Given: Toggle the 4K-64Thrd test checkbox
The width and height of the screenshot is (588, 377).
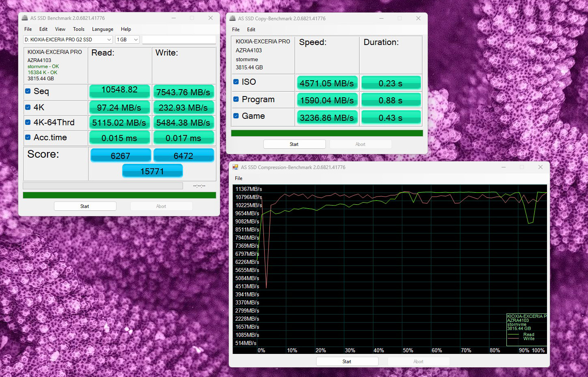Looking at the screenshot, I should 28,122.
